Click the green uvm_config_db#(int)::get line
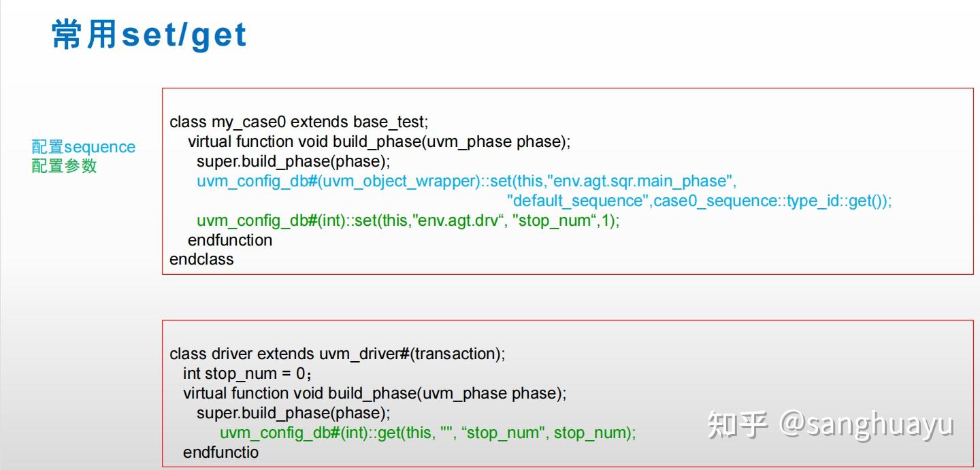 (427, 433)
